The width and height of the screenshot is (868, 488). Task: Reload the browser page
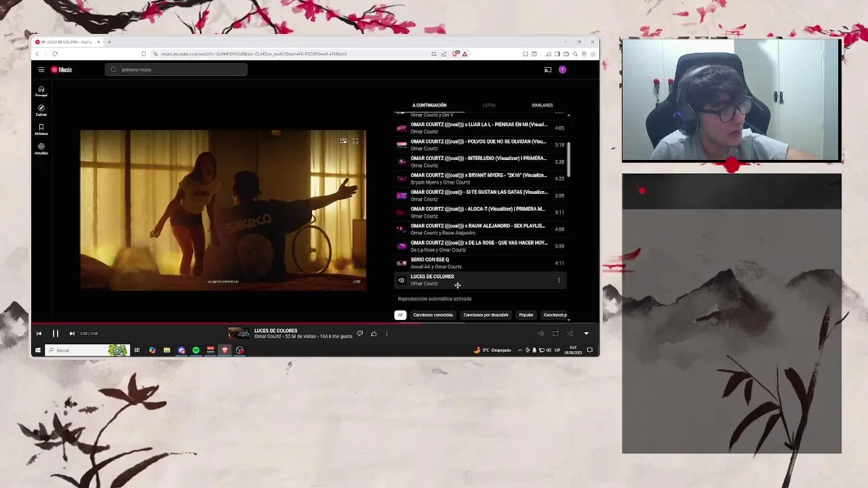(x=55, y=54)
